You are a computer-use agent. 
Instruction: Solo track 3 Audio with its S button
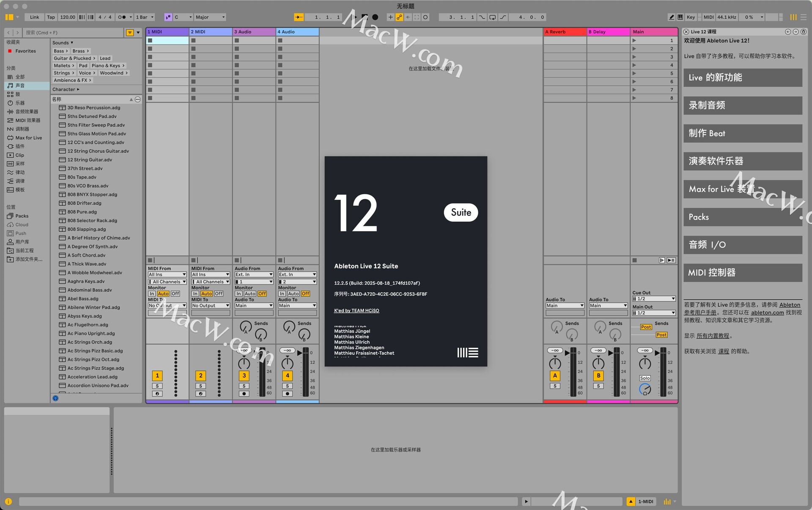[x=244, y=386]
